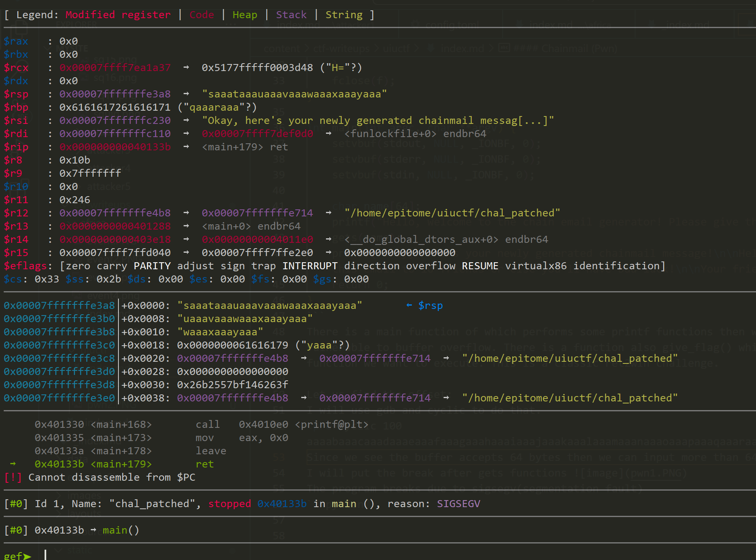Click $rdi address 0x00007fffffffc110
Screen dimensions: 756x560
pyautogui.click(x=115, y=134)
